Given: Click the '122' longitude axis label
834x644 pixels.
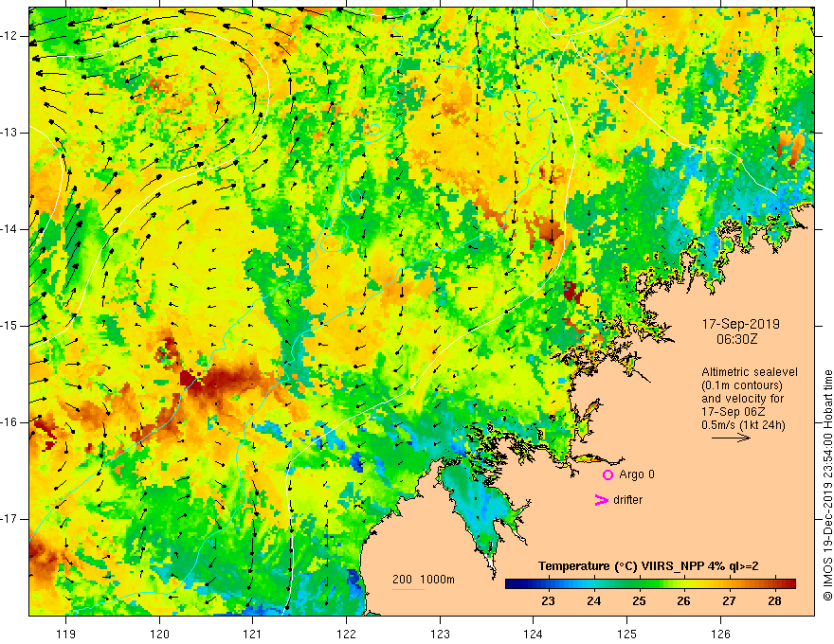Looking at the screenshot, I should pyautogui.click(x=346, y=634).
